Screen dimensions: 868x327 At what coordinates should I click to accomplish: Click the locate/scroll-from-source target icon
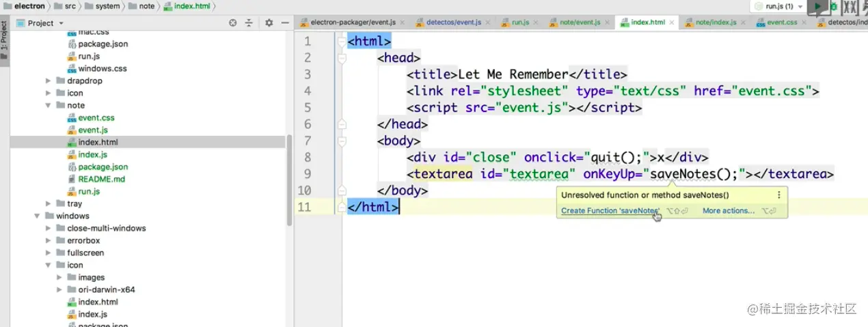pyautogui.click(x=232, y=23)
